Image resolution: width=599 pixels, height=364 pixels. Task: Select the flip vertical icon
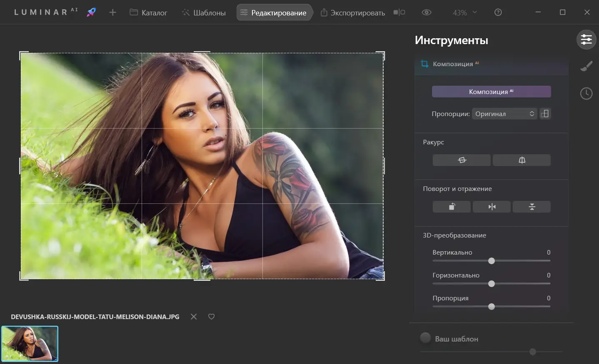point(532,206)
